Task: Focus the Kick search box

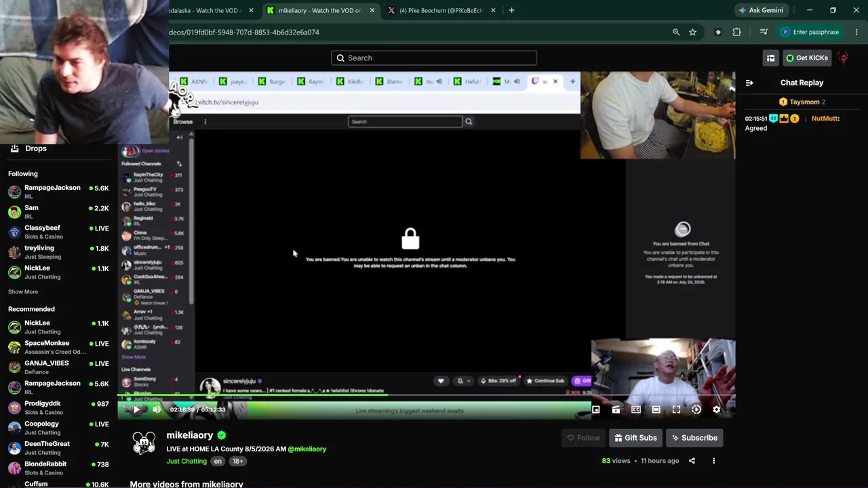Action: [434, 58]
